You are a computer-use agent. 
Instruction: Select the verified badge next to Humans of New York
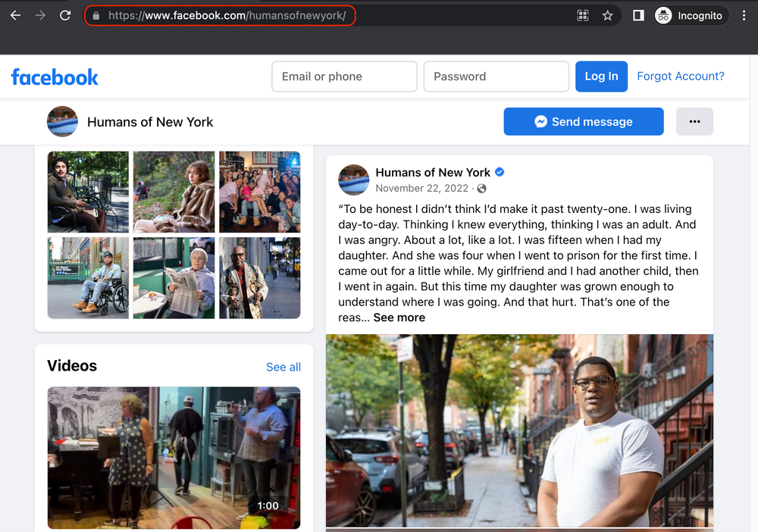[x=499, y=172]
